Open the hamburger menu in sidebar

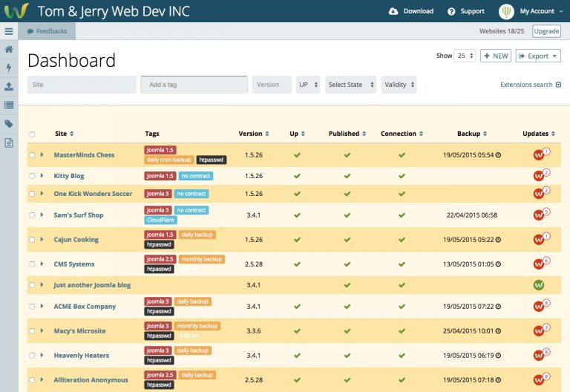9,31
